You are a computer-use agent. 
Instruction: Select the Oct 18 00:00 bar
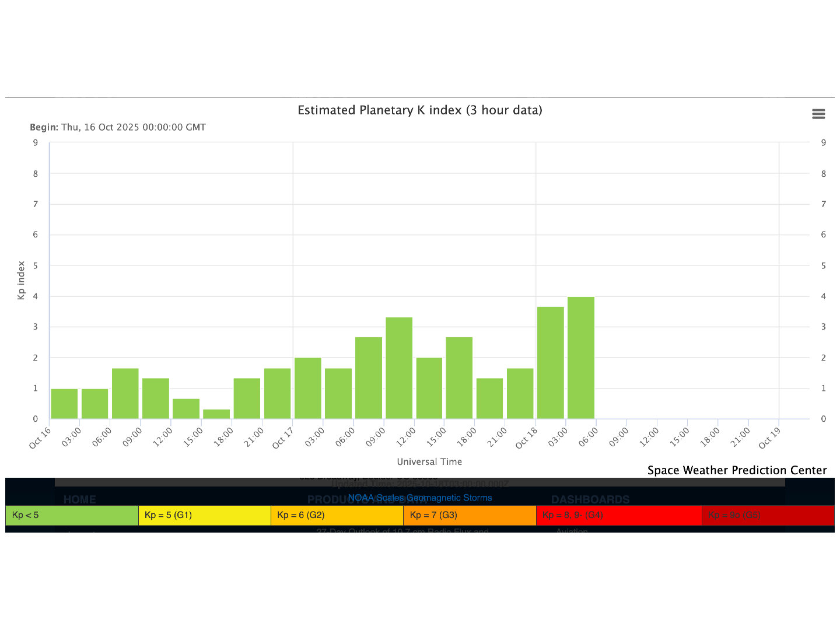pyautogui.click(x=551, y=362)
